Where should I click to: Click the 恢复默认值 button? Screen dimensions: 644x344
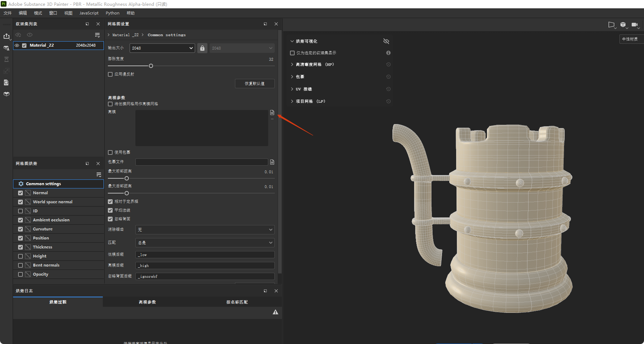pyautogui.click(x=255, y=84)
